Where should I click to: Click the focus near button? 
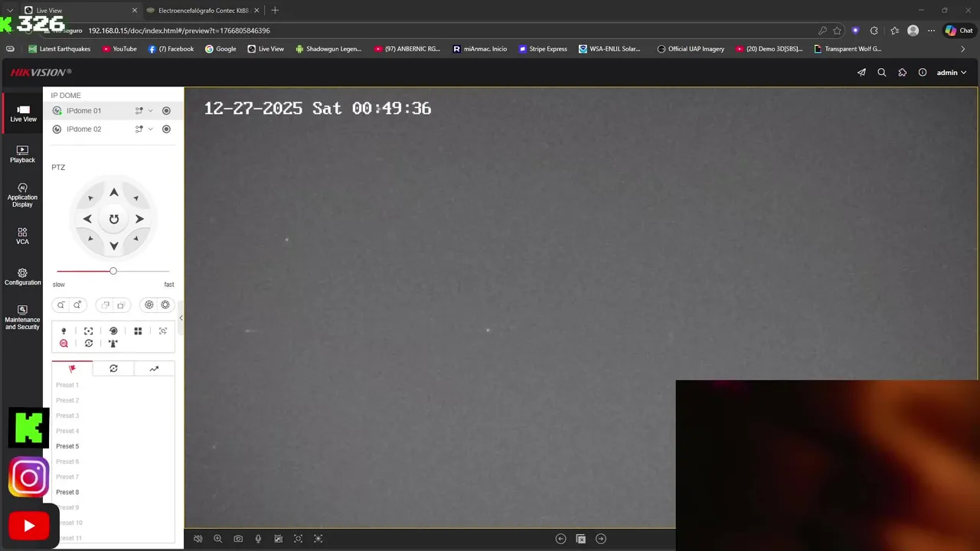pos(106,305)
